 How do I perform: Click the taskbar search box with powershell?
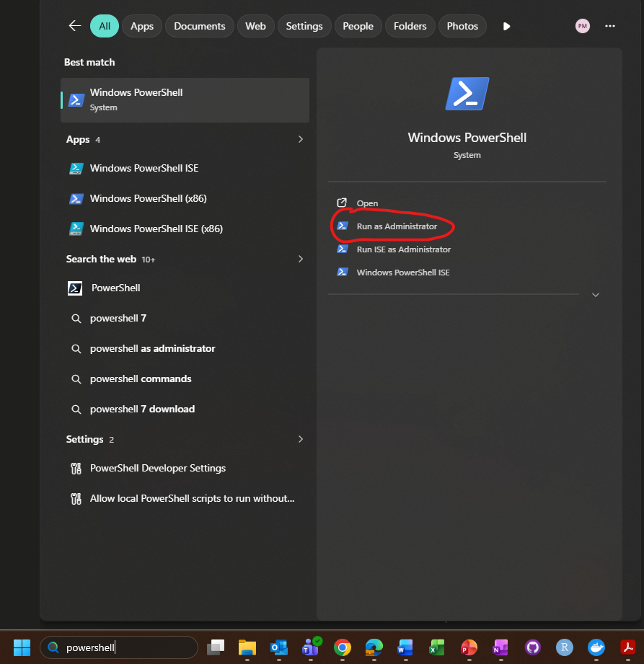point(119,647)
